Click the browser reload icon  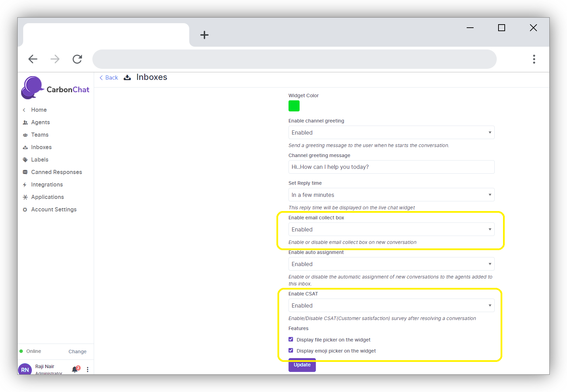77,59
